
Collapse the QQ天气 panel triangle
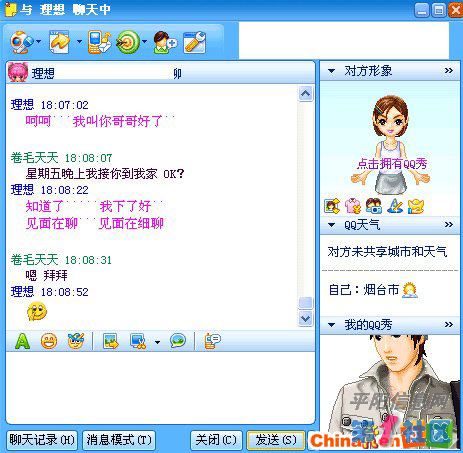tap(331, 225)
